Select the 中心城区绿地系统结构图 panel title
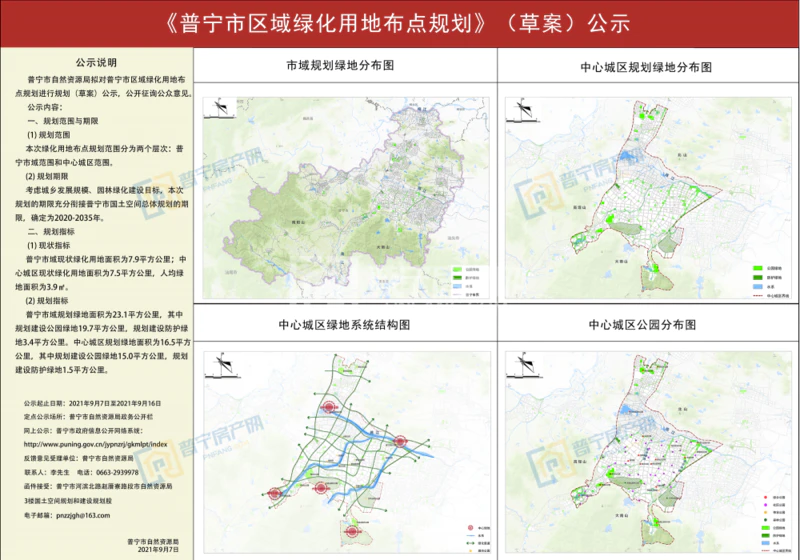 point(344,326)
